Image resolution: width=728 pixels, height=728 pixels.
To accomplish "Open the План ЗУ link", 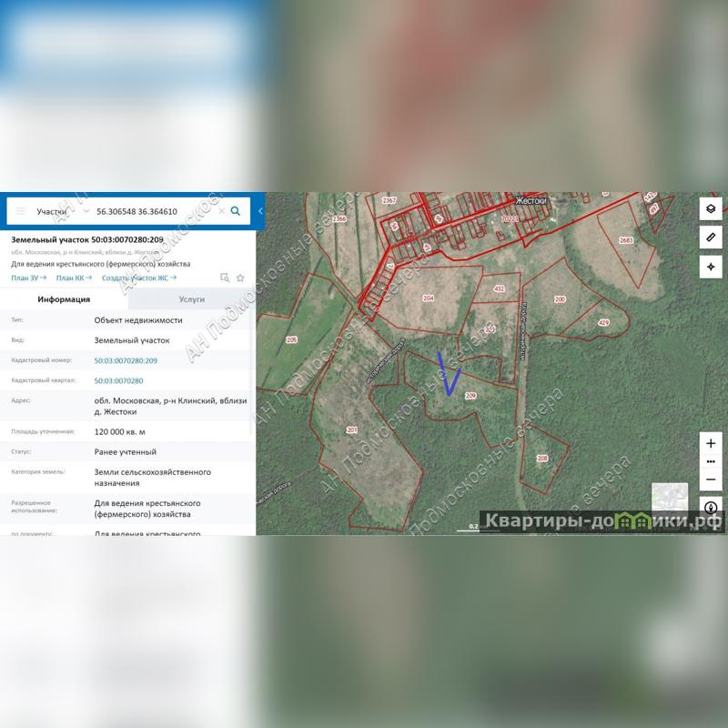I will tap(28, 278).
